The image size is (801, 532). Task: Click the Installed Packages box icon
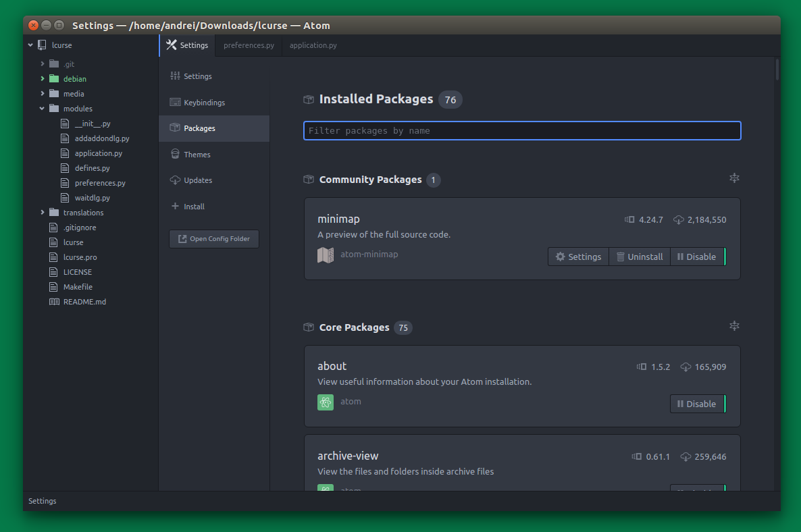point(309,99)
